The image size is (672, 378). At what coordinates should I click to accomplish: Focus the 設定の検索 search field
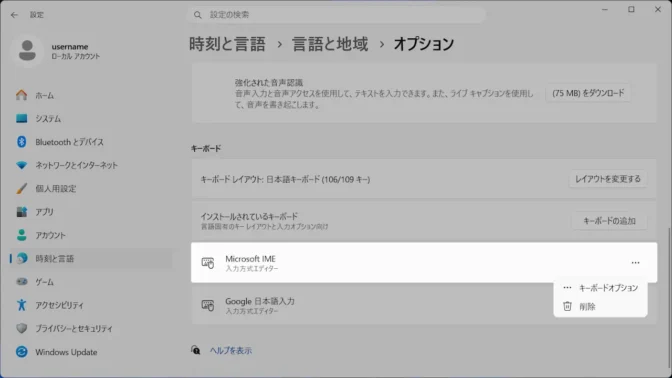click(336, 15)
